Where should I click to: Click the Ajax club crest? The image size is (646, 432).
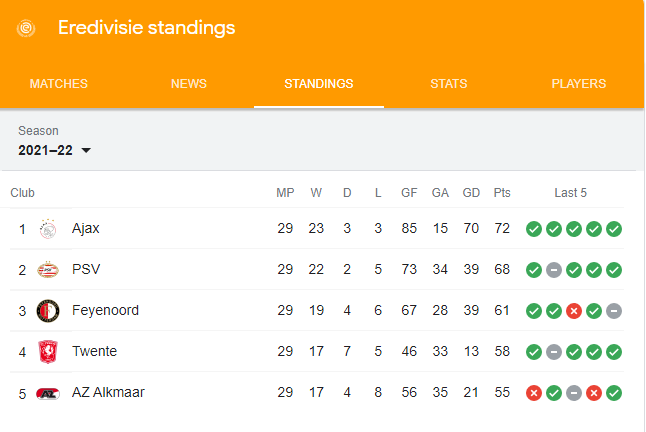coord(48,229)
